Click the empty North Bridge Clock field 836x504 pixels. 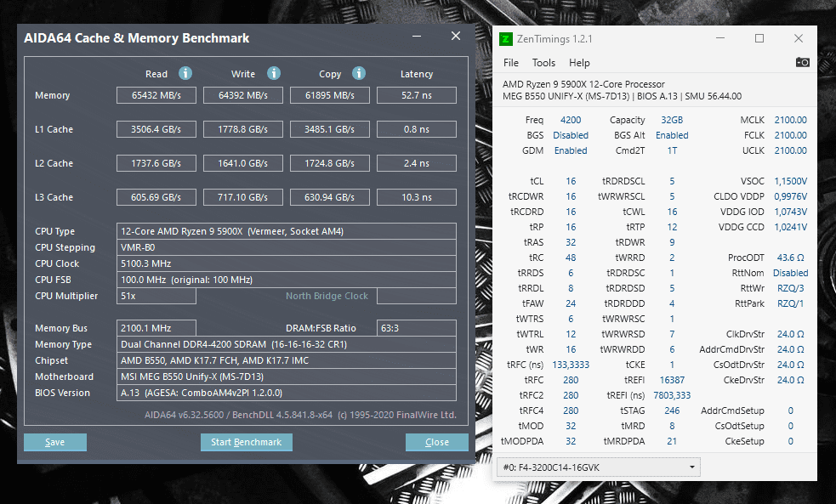click(417, 296)
